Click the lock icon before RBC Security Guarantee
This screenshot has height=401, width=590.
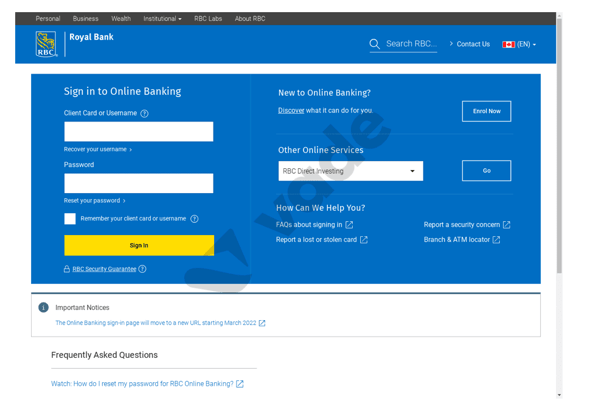tap(67, 269)
